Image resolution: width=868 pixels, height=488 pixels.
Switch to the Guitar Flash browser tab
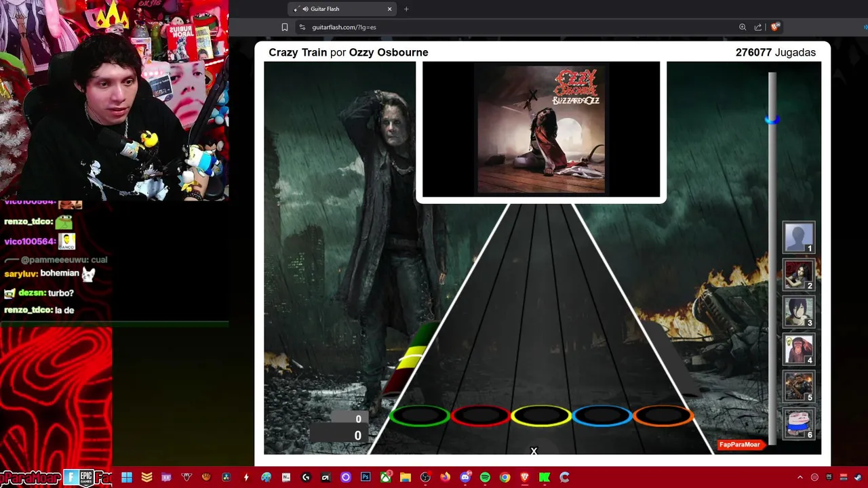(342, 9)
